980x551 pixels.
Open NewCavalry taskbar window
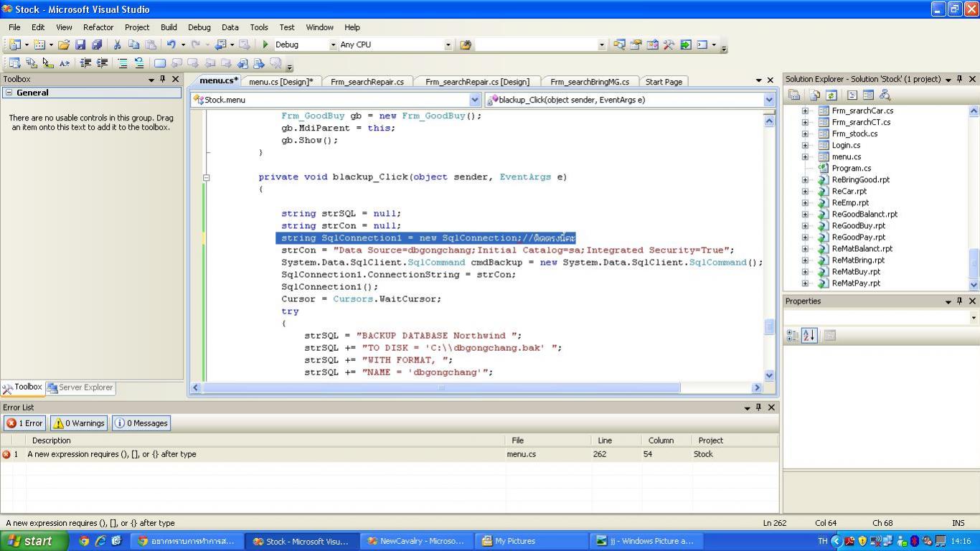pos(415,541)
